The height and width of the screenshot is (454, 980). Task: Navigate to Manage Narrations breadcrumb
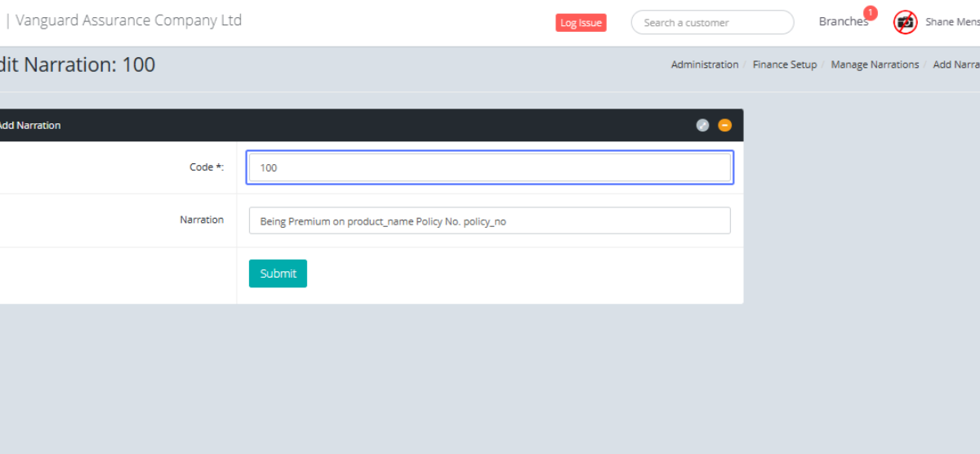coord(875,65)
